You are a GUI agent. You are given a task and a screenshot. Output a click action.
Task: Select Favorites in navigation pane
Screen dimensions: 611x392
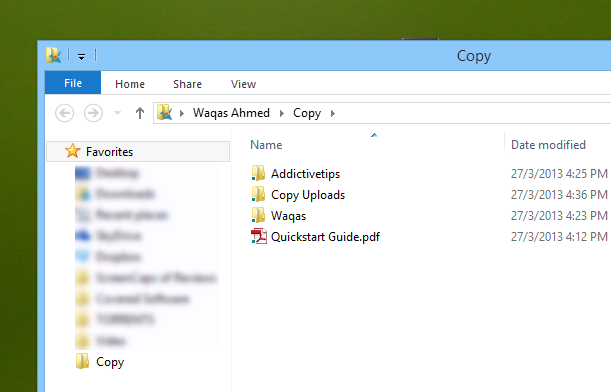(x=138, y=152)
